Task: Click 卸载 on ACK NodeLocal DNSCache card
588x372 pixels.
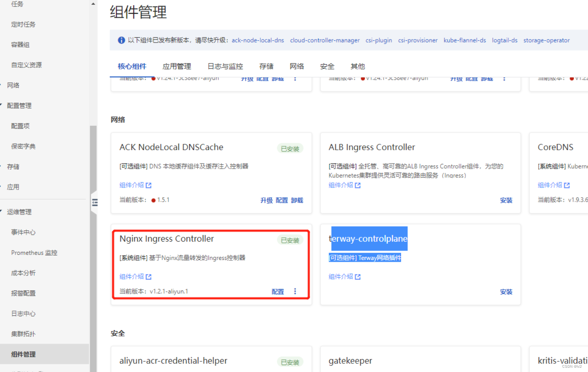Action: [x=297, y=200]
